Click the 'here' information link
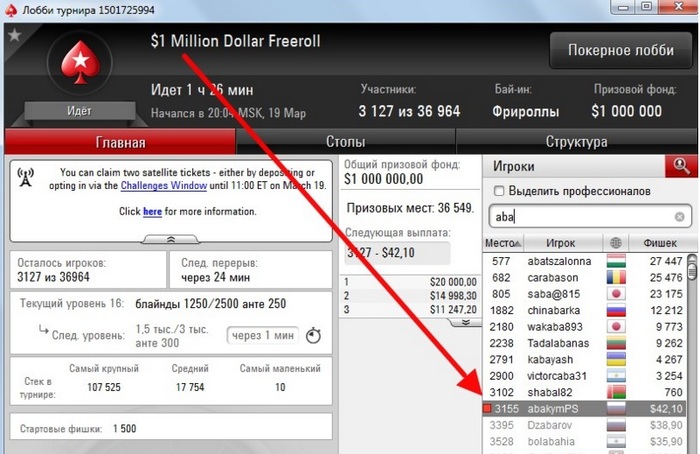 coord(152,211)
